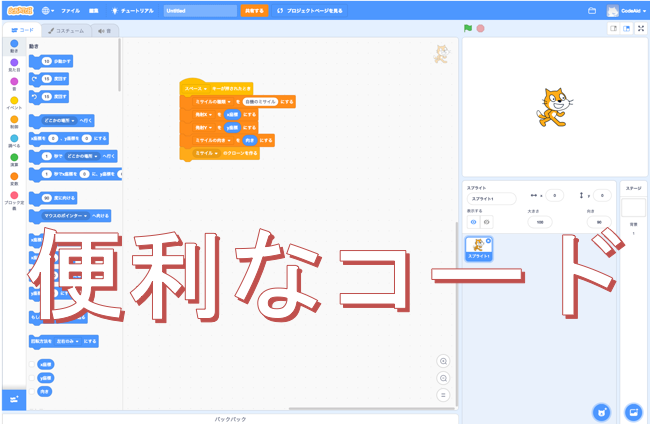Screen dimensions: 650x424
Task: Click the スプライト1 name field
Action: coord(492,199)
